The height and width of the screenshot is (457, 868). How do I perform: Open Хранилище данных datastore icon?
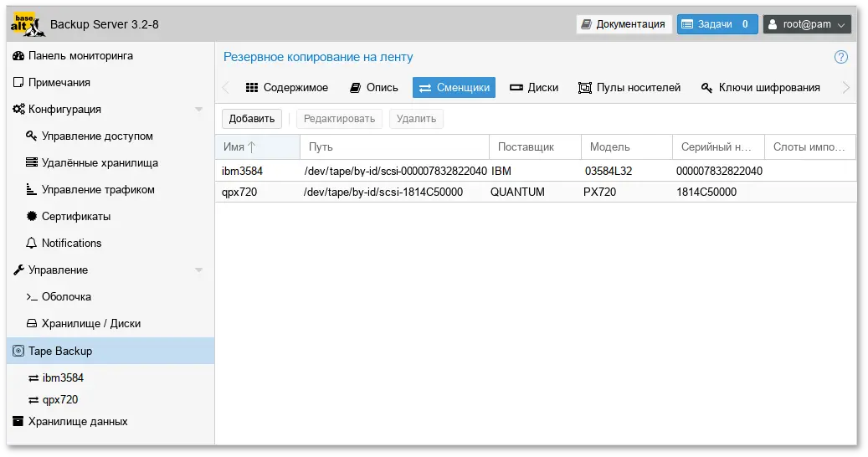tap(18, 422)
